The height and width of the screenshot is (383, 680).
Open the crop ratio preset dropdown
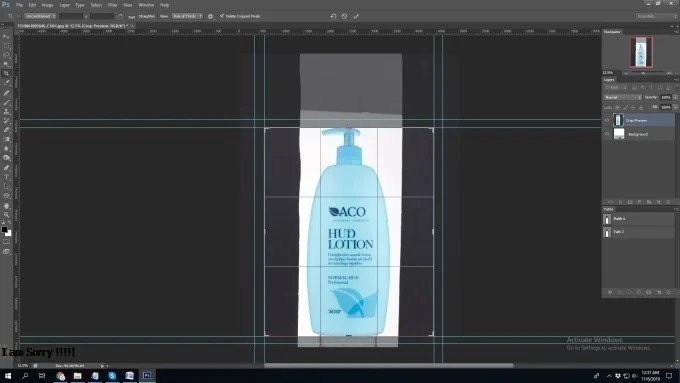[x=40, y=16]
